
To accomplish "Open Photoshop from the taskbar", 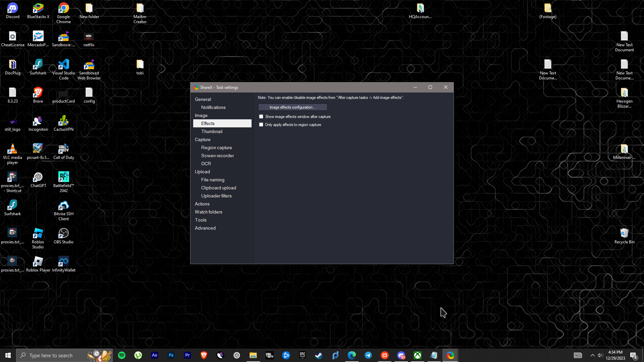I will [171, 355].
